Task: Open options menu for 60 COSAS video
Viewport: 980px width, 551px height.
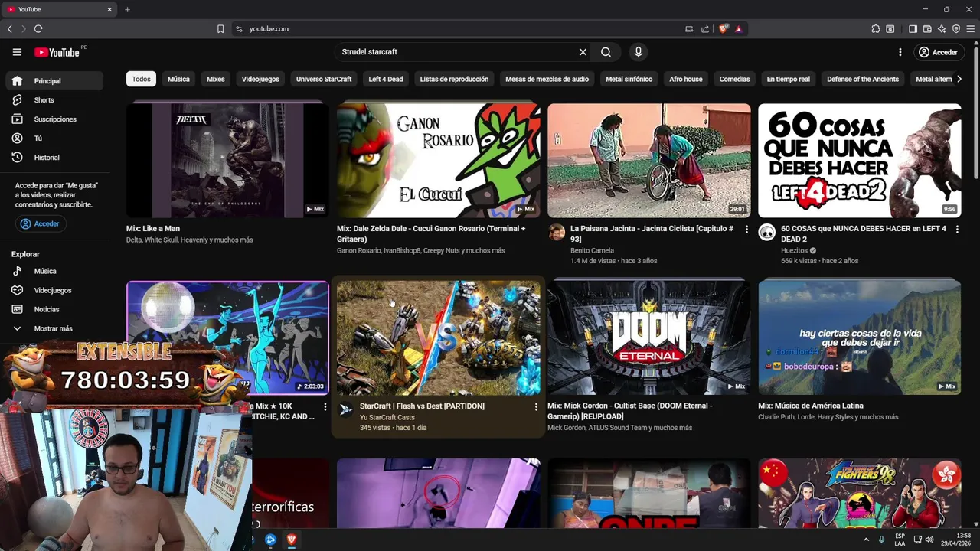Action: point(957,230)
